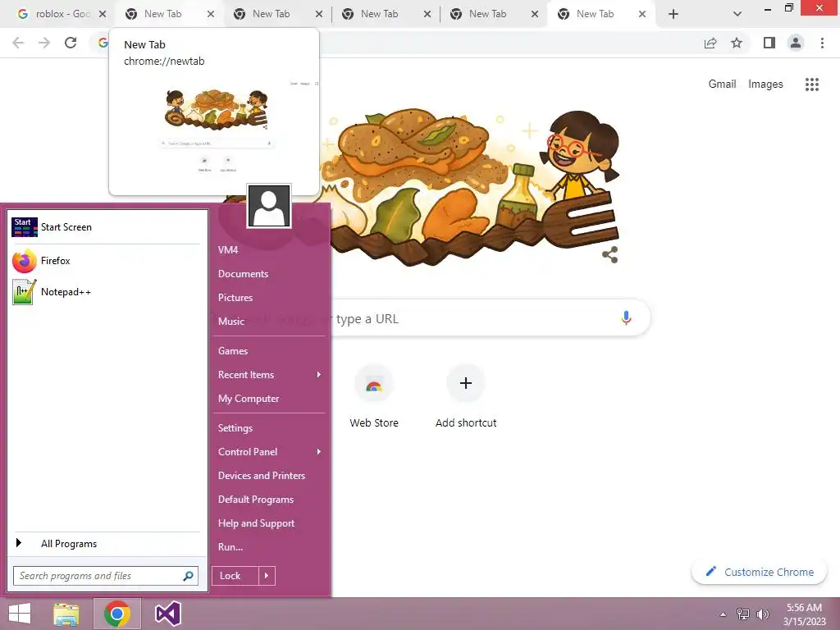Open VM4 user folder
This screenshot has height=630, width=840.
coord(228,249)
